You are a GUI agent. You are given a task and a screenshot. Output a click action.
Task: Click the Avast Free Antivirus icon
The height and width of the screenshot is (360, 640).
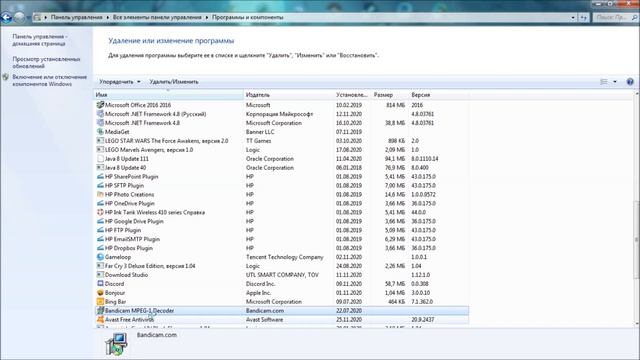pos(100,320)
